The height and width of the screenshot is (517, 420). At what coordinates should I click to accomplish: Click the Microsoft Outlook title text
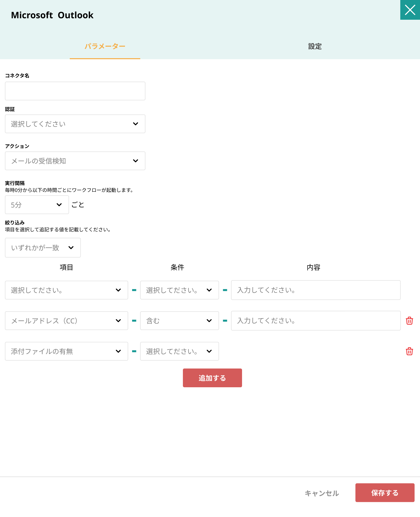coord(52,15)
